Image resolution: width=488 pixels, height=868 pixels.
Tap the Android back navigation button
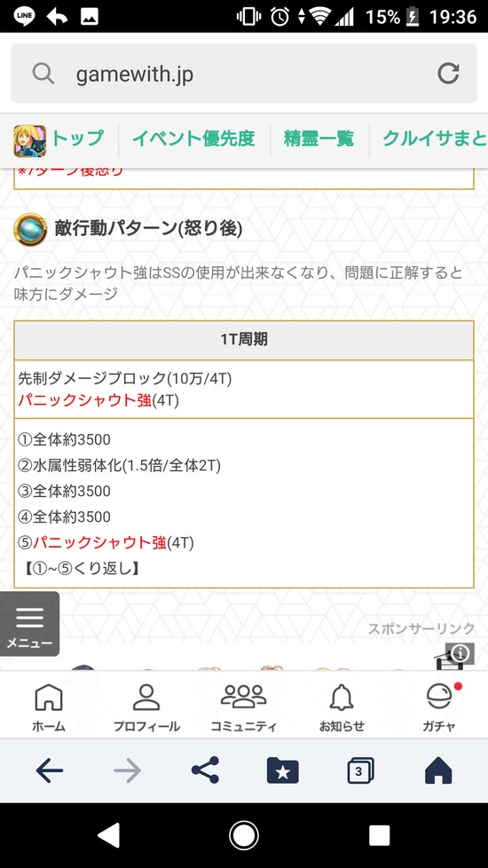108,835
